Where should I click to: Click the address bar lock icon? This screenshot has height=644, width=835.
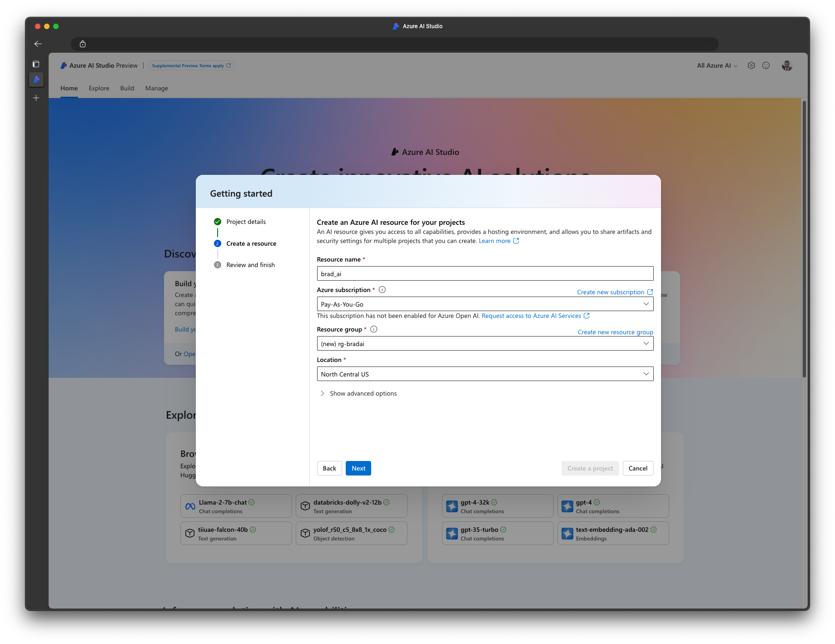click(83, 44)
